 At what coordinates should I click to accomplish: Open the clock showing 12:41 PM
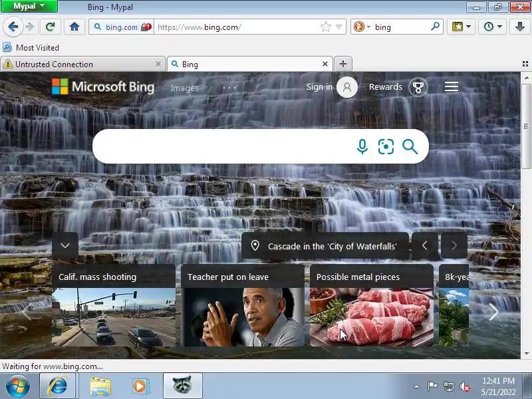click(498, 386)
